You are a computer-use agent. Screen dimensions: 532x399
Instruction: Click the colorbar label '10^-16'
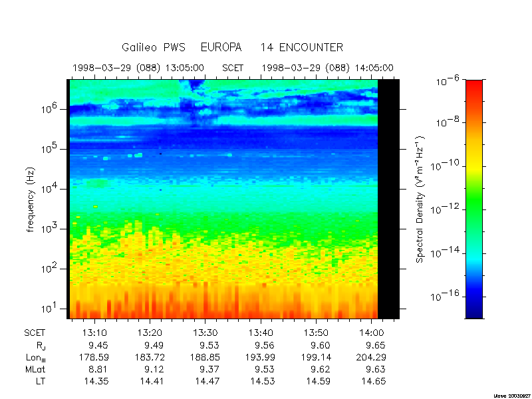[446, 295]
